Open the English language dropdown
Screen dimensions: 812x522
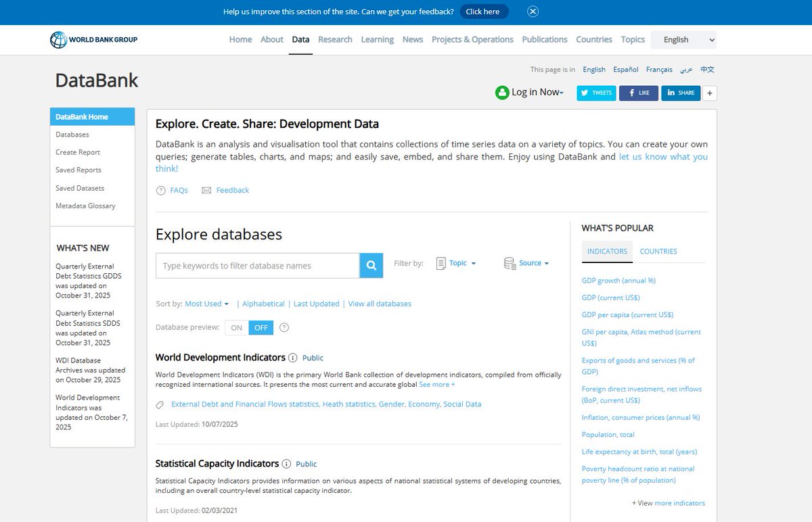683,40
